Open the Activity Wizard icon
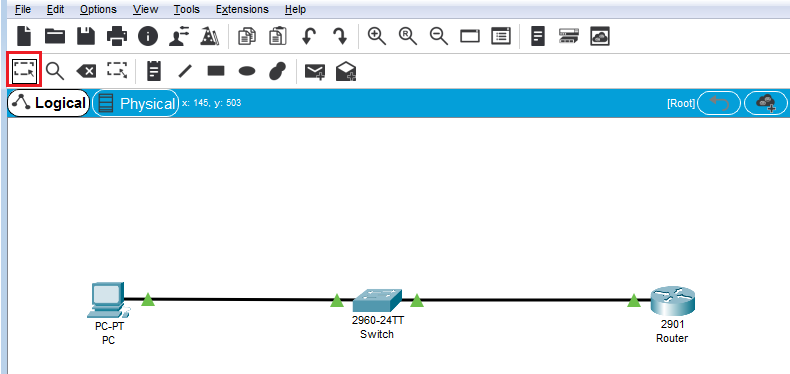The width and height of the screenshot is (790, 374). 209,36
